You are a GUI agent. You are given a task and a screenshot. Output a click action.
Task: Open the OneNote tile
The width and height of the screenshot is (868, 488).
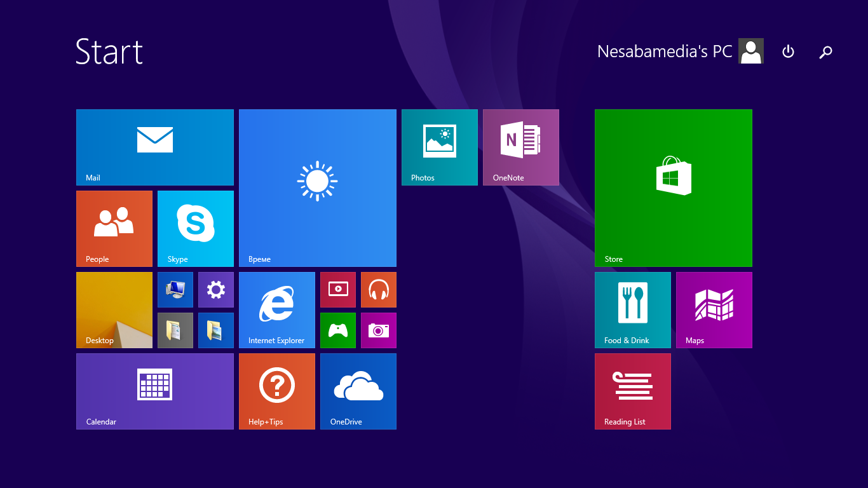point(521,147)
